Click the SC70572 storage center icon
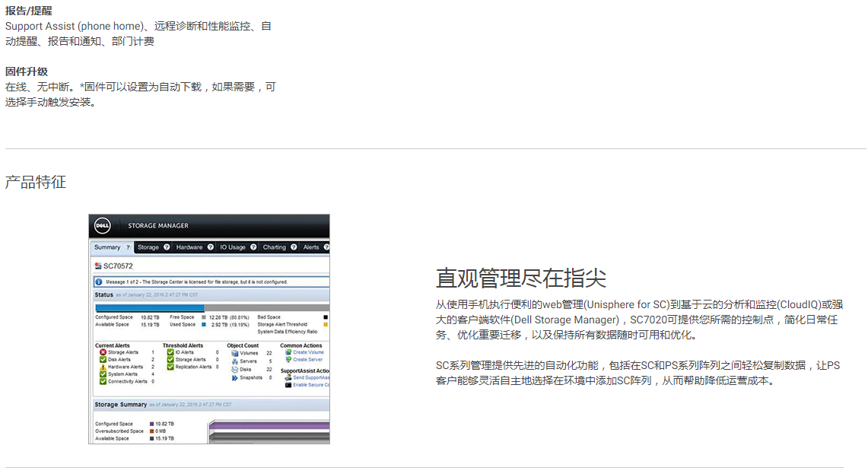868x474 pixels. (98, 266)
